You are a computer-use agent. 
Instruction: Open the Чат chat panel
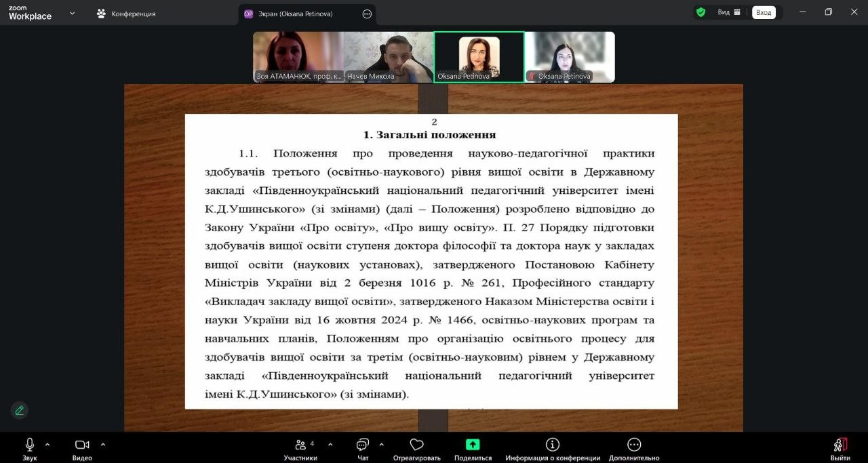click(x=363, y=445)
